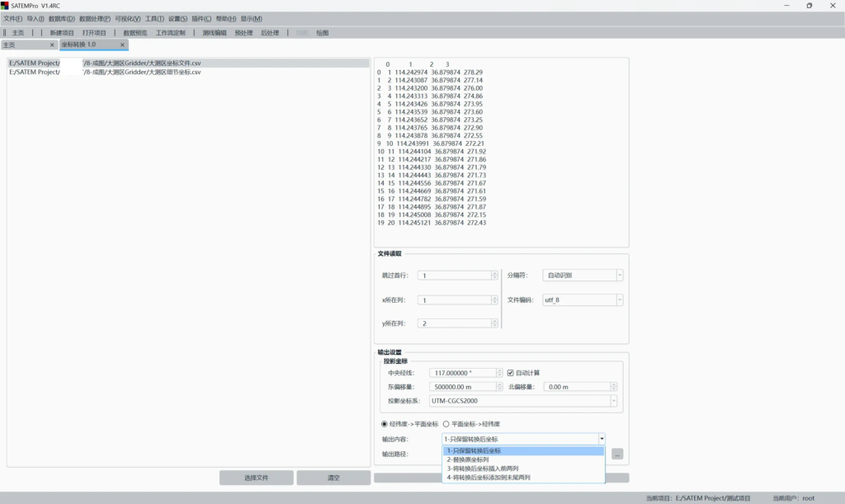
Task: Select the 平面坐标->经纬度 radio button
Action: [x=446, y=424]
